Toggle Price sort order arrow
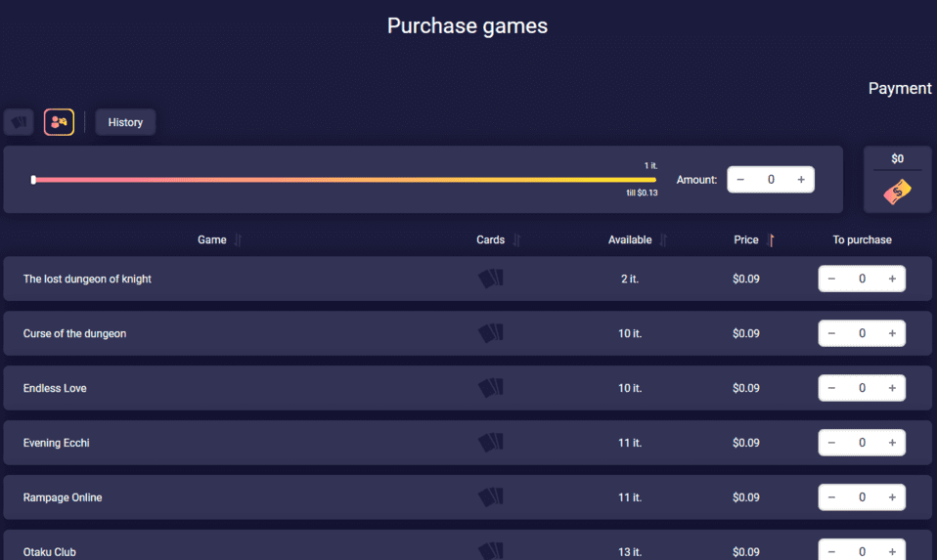Screen dimensions: 937x560 coord(771,240)
